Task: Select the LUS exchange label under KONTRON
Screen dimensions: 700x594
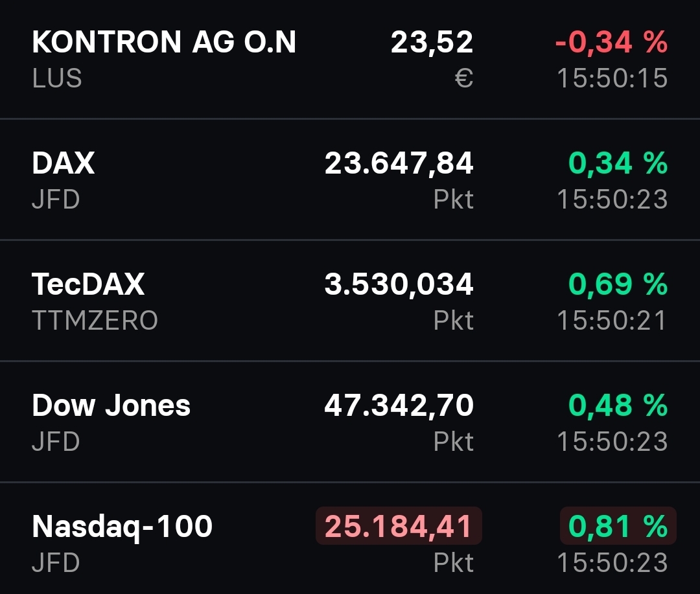Action: click(x=57, y=78)
